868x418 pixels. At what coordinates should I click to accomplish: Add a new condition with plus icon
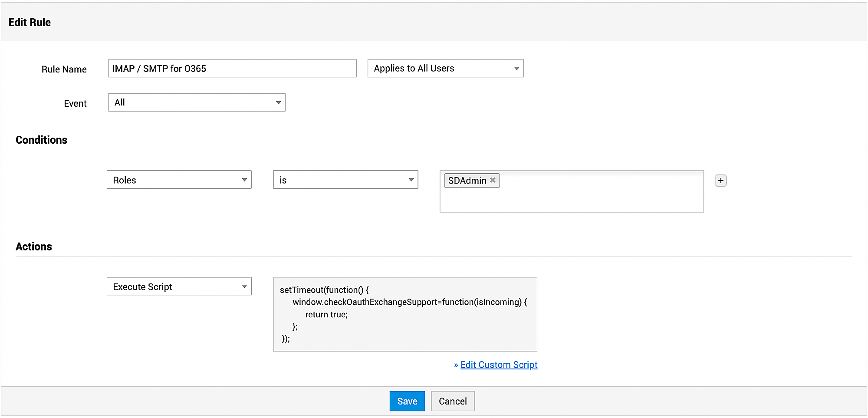click(x=720, y=181)
